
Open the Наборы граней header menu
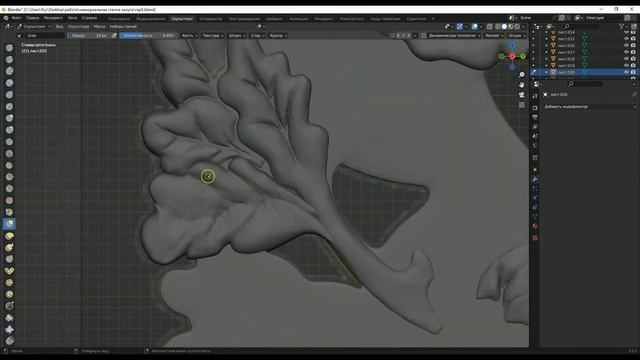pyautogui.click(x=123, y=27)
